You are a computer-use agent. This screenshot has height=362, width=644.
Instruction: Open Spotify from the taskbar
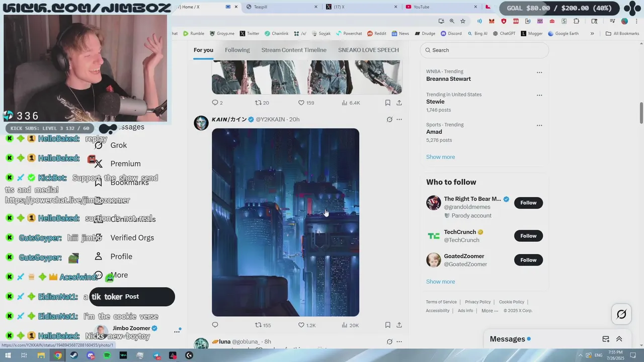[x=107, y=355]
